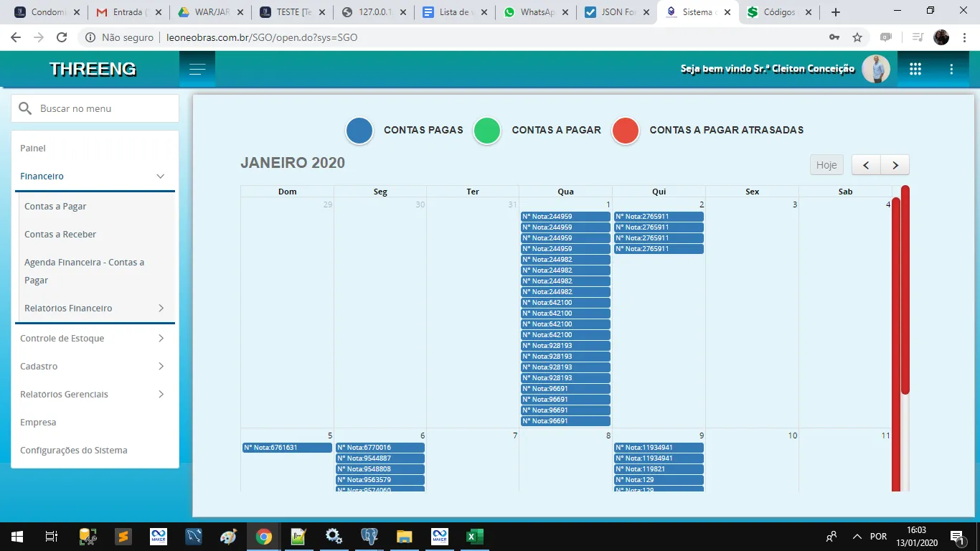
Task: Open the Chrome profile avatar
Action: [x=941, y=37]
